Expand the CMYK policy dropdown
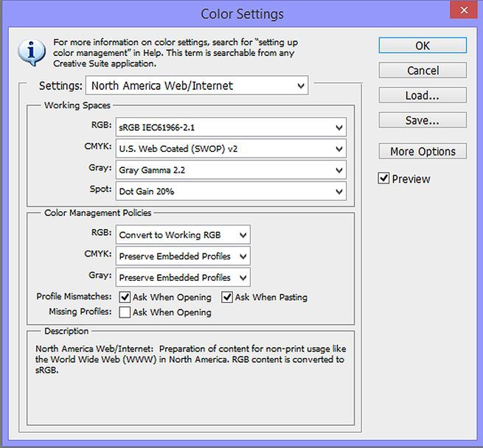Viewport: 483px width, 448px height. click(x=183, y=256)
